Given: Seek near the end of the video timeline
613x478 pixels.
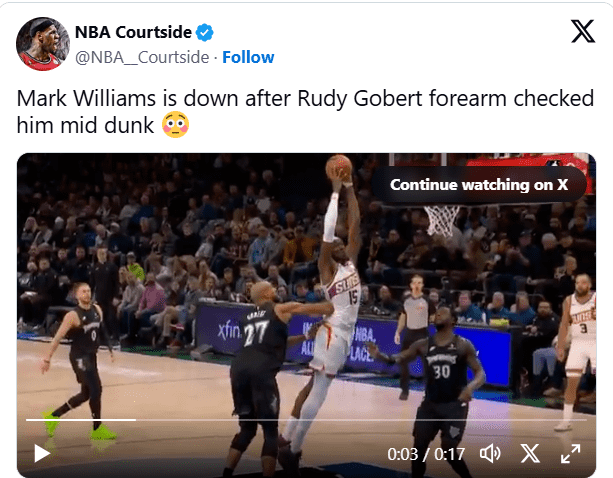Looking at the screenshot, I should tap(575, 420).
